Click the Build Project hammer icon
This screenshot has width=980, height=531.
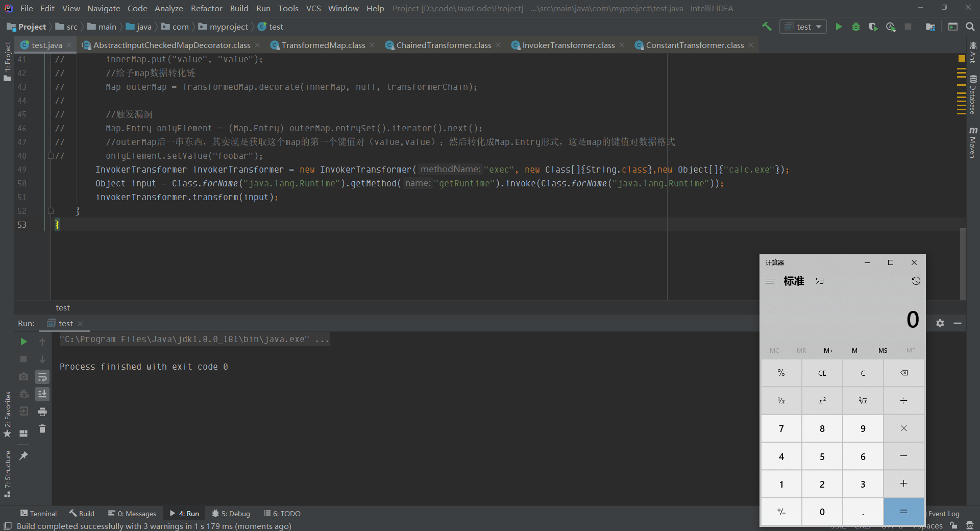pyautogui.click(x=767, y=27)
